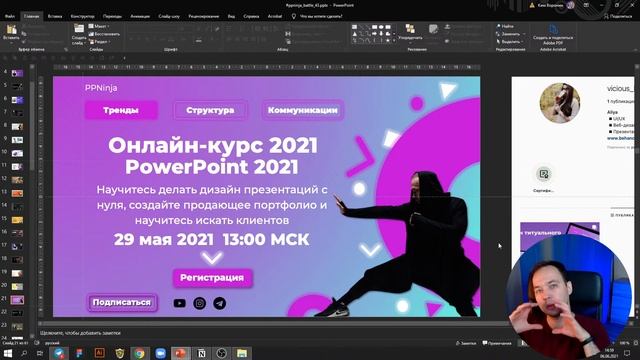
Task: Click the PowerPoint taskbar icon
Action: 181,353
